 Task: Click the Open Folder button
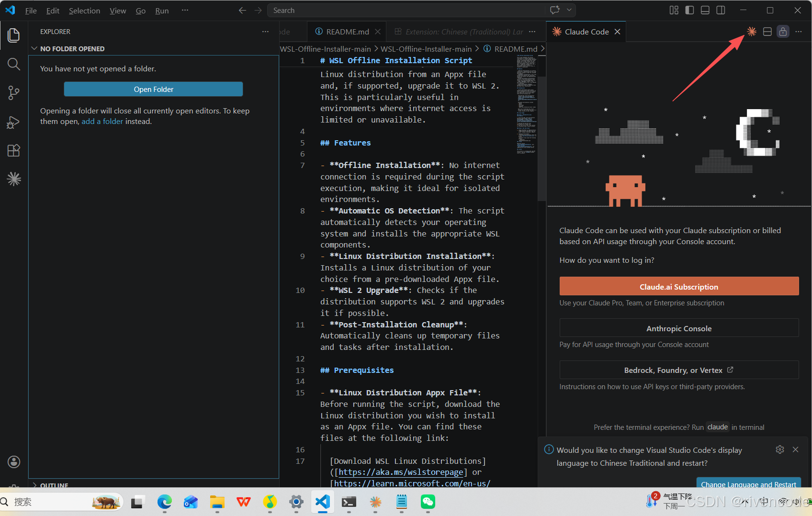click(x=153, y=89)
